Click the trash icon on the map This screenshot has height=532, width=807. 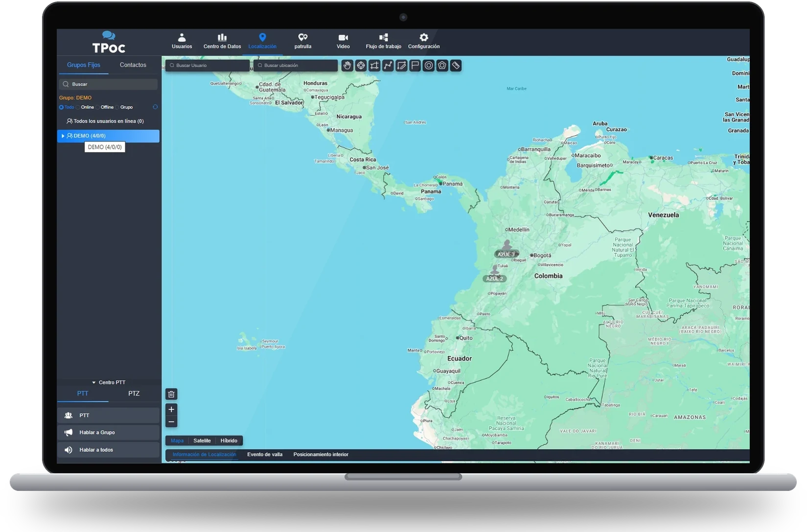(x=171, y=394)
